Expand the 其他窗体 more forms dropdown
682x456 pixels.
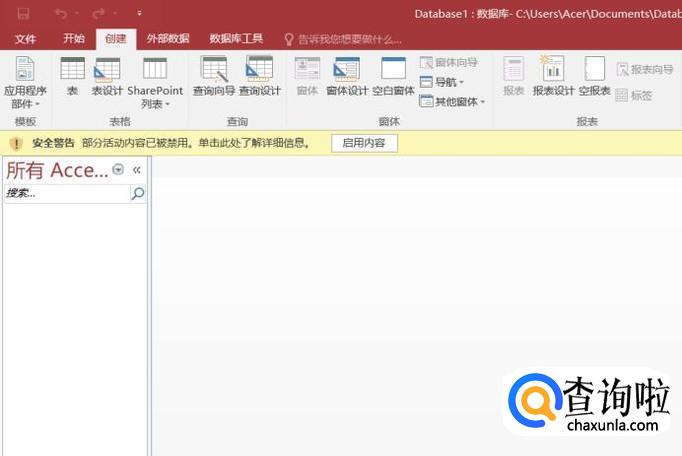(452, 102)
